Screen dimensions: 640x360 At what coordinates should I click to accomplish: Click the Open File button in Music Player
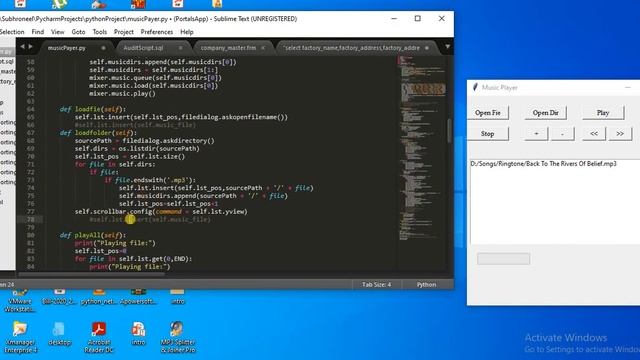(x=488, y=113)
